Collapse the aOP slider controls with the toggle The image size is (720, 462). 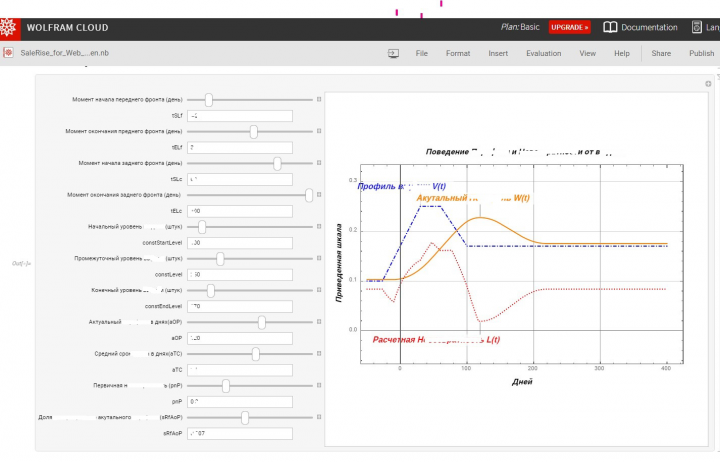click(319, 322)
